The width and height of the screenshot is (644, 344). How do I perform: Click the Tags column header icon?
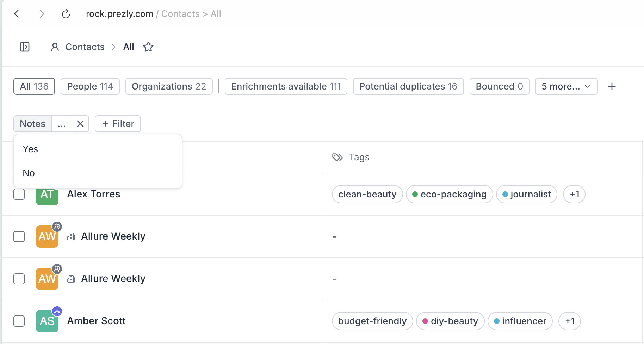tap(338, 157)
